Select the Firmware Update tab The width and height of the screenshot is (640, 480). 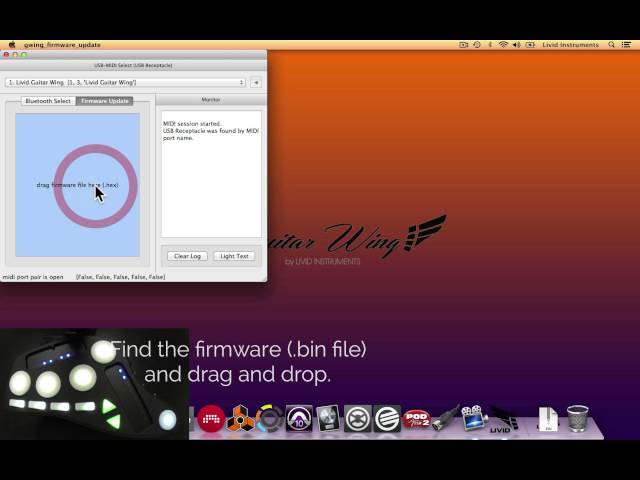coord(105,101)
